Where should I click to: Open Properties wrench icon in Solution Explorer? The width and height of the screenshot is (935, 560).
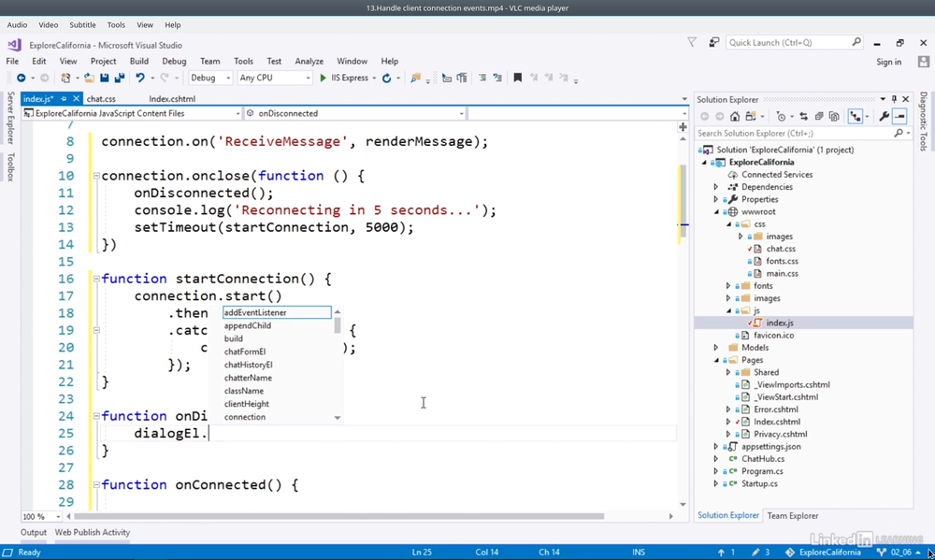pos(885,117)
